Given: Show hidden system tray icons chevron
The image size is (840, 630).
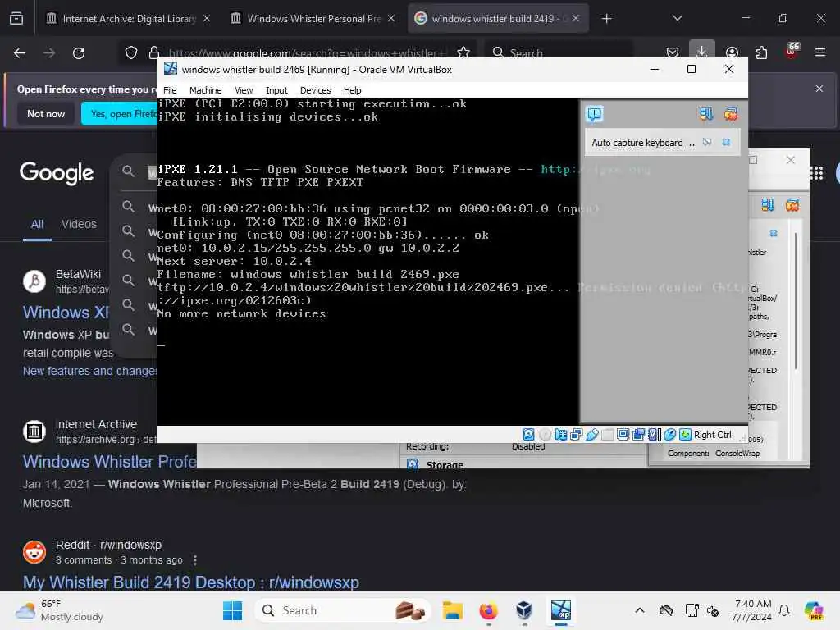Looking at the screenshot, I should click(640, 610).
